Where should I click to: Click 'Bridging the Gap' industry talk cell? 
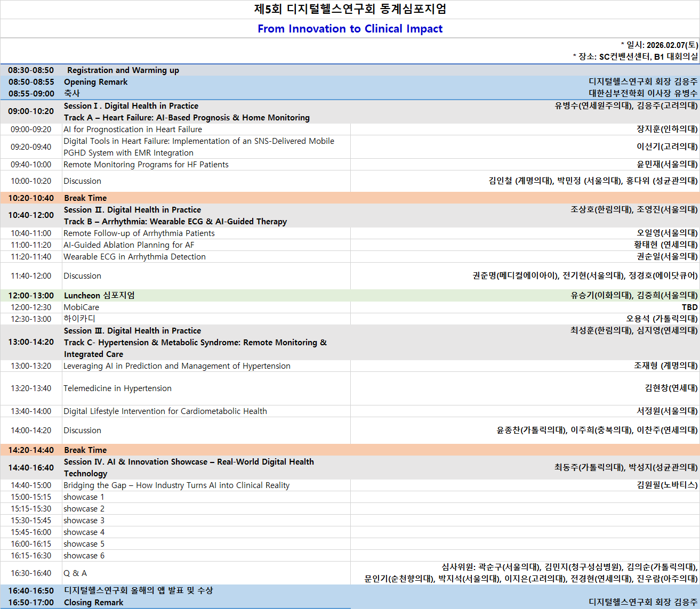point(176,485)
